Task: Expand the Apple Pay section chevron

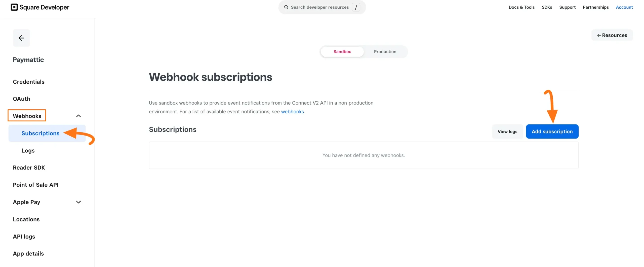Action: (78, 202)
